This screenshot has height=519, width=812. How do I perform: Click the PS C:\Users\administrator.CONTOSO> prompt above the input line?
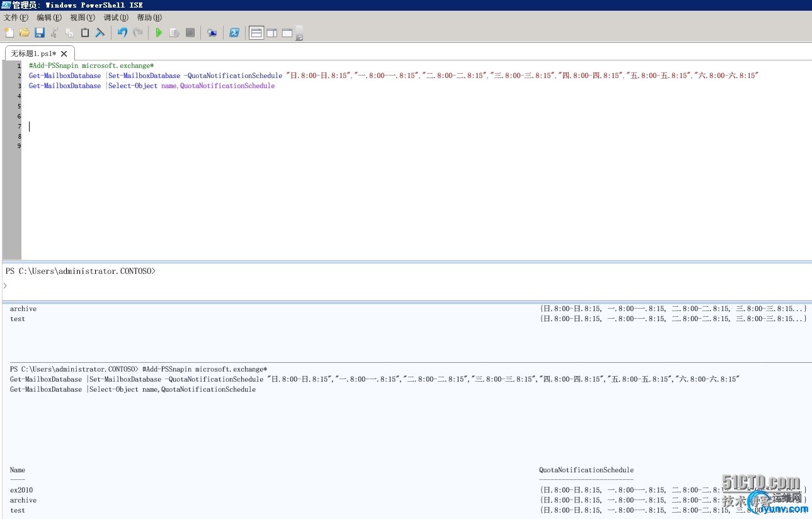80,271
